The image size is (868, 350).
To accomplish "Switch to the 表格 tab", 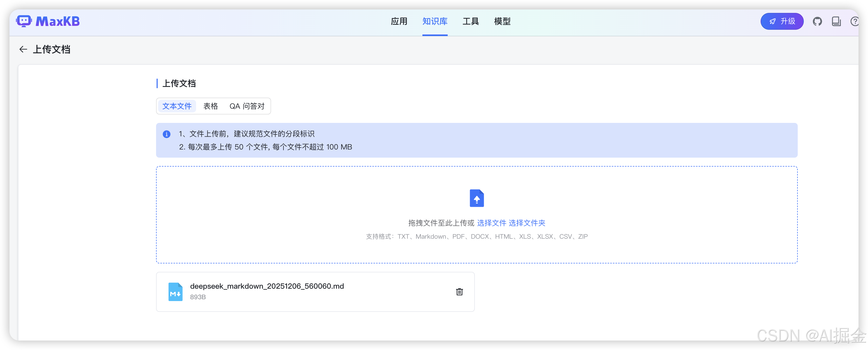I will tap(210, 106).
